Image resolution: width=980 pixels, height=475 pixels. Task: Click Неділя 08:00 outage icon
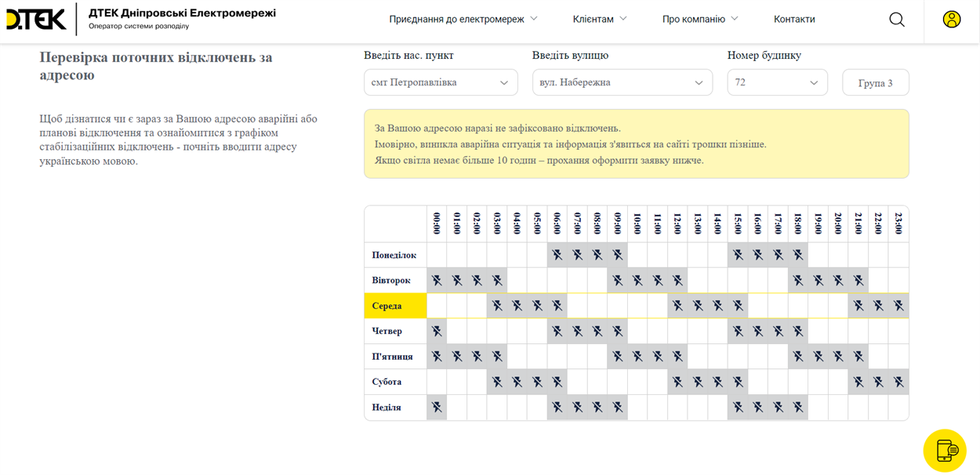(x=597, y=407)
